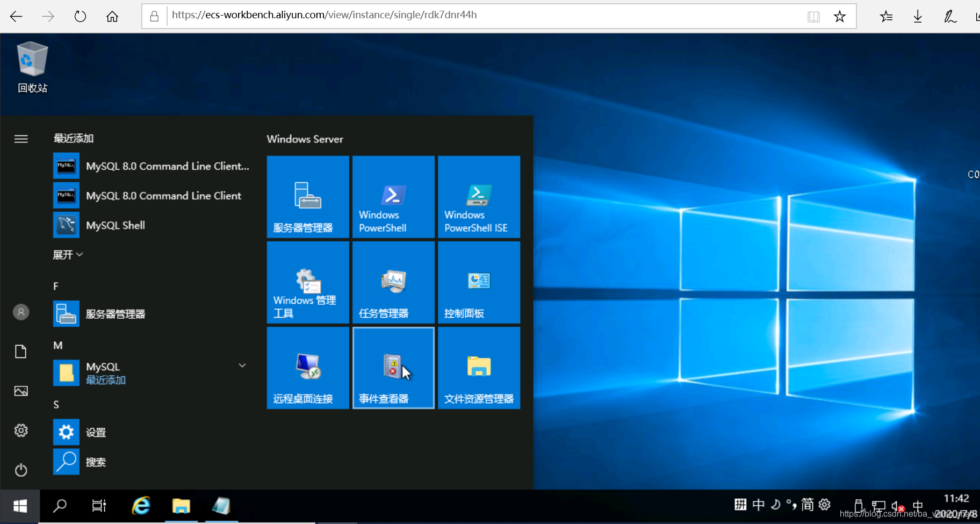
Task: Click the volume muted tray icon
Action: [x=898, y=506]
